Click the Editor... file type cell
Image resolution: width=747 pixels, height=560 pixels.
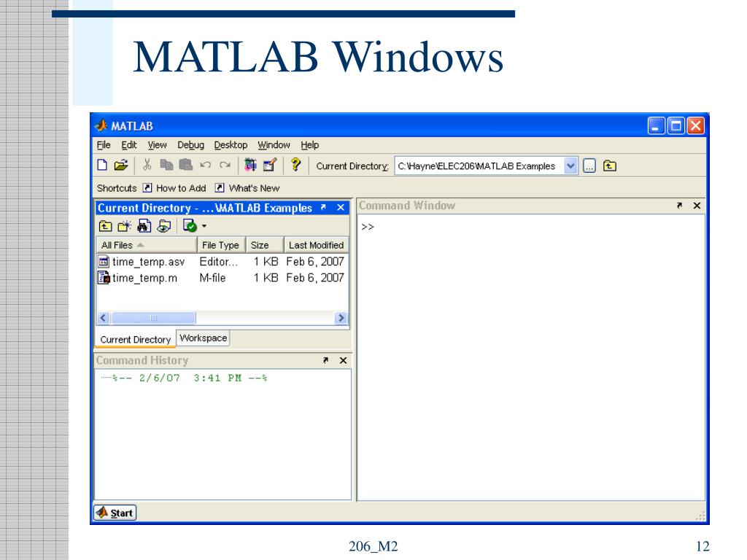[x=218, y=262]
